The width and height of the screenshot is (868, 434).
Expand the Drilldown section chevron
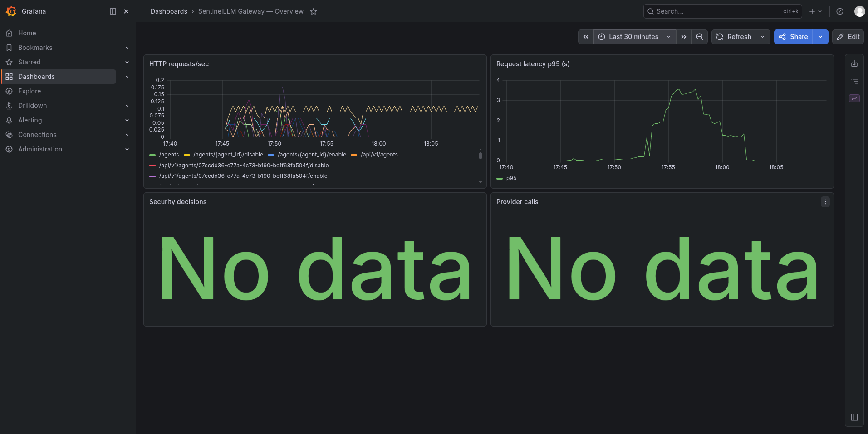pyautogui.click(x=127, y=106)
